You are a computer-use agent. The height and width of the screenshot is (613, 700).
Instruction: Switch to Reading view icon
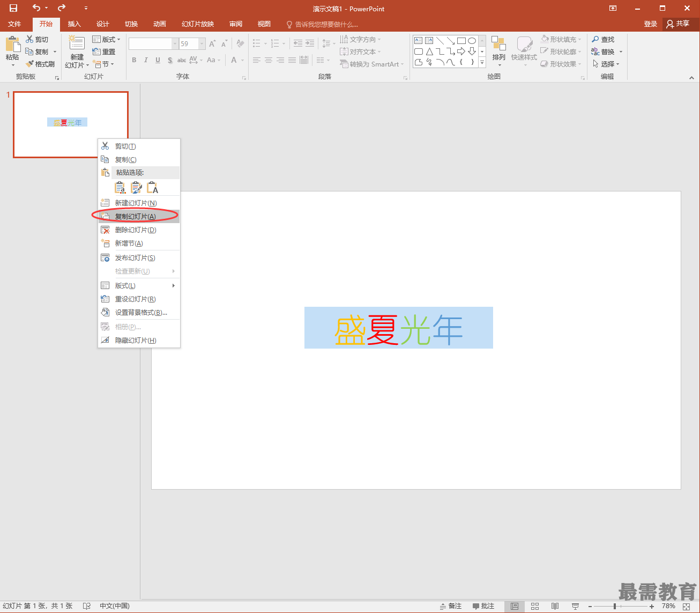coord(555,606)
